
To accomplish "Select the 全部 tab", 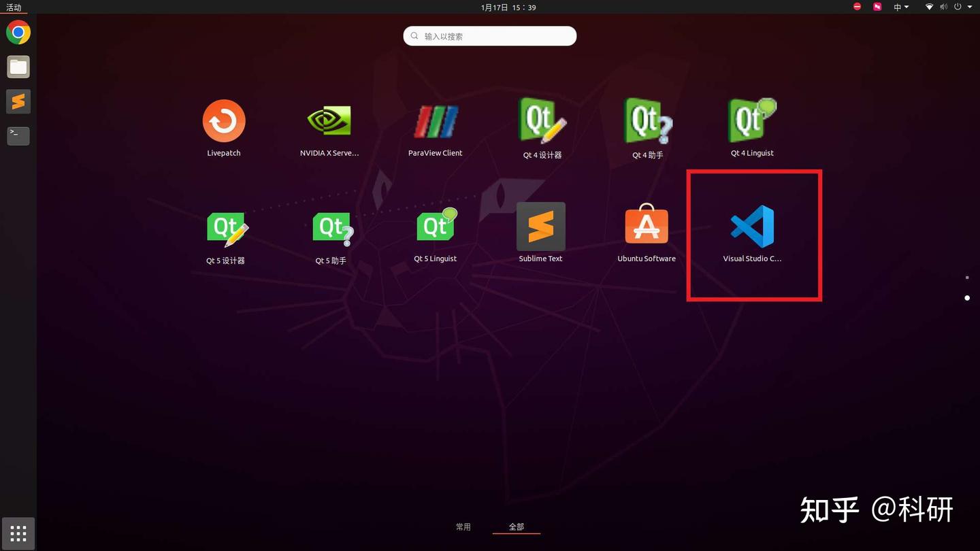I will coord(517,527).
